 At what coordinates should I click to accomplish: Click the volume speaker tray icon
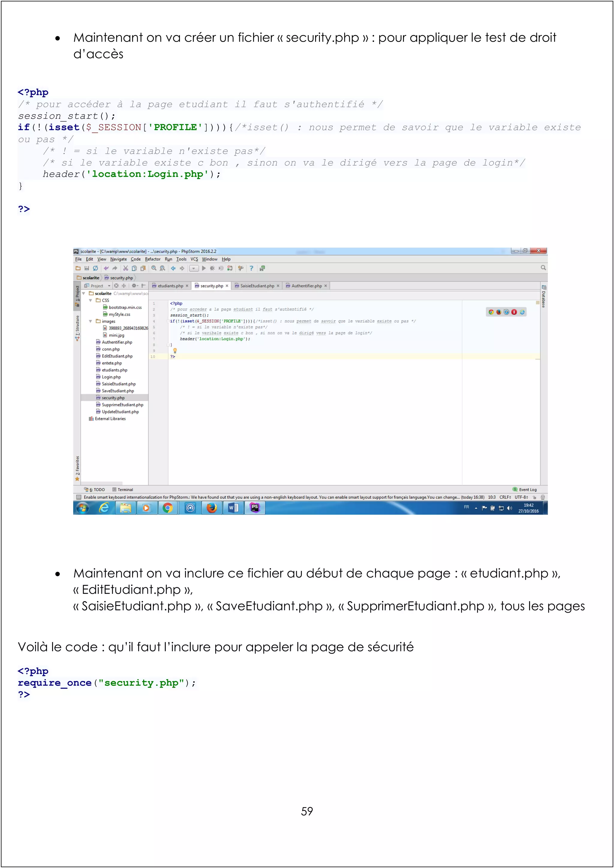point(509,508)
